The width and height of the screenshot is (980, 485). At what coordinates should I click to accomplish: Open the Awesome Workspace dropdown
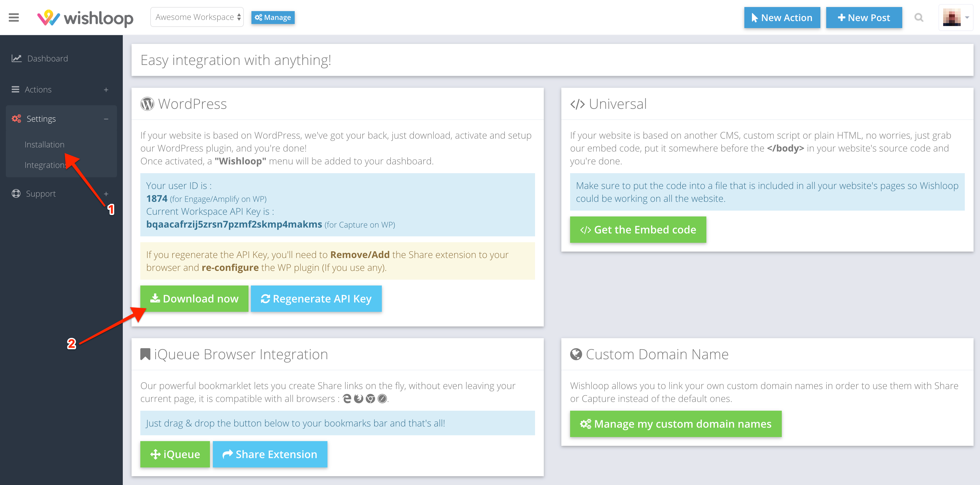click(197, 17)
